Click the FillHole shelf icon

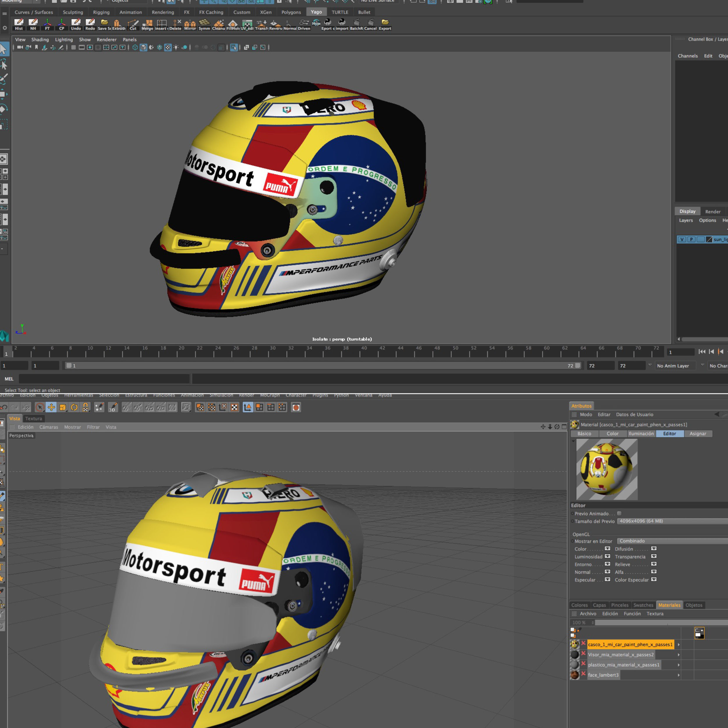point(233,24)
